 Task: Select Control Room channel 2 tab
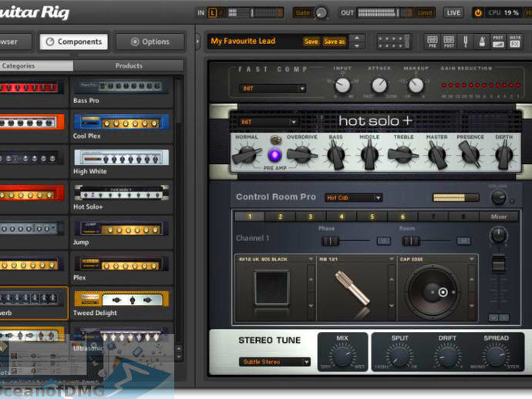click(280, 216)
